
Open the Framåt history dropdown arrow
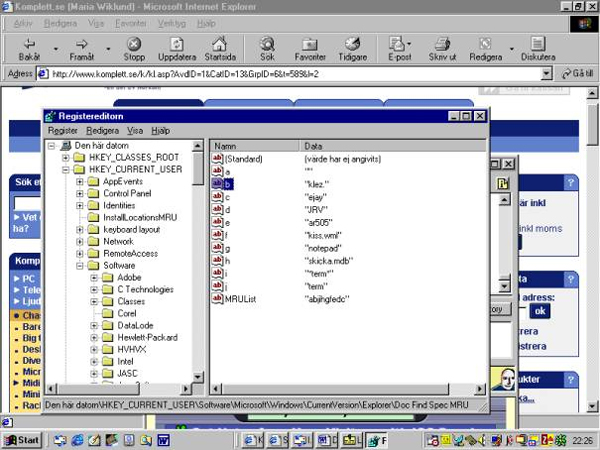point(108,49)
